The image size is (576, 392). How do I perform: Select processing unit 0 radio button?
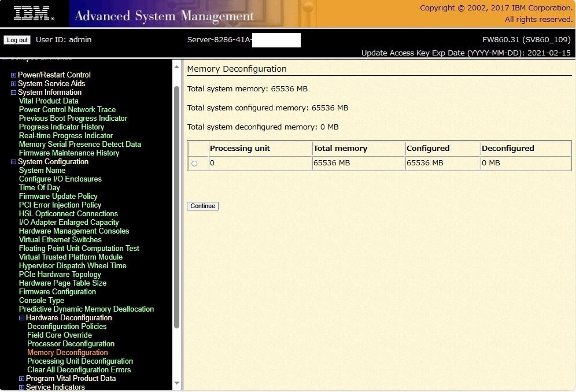[x=194, y=164]
